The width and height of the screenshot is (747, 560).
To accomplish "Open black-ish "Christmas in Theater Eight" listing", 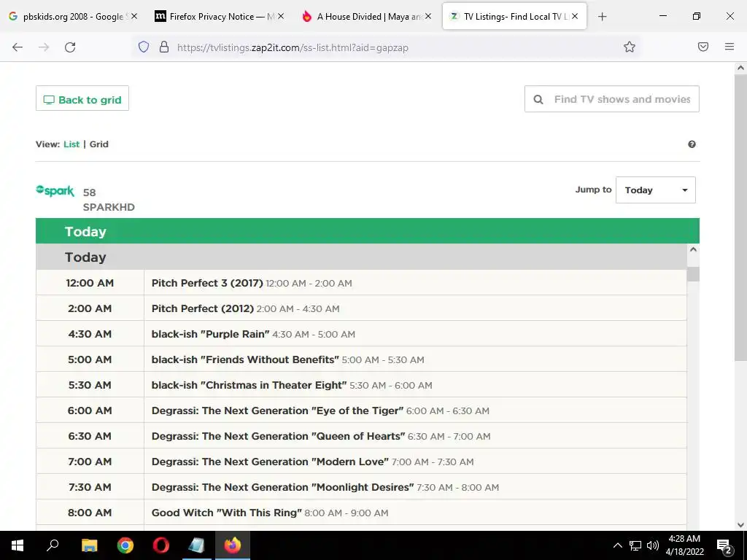I will [x=249, y=385].
